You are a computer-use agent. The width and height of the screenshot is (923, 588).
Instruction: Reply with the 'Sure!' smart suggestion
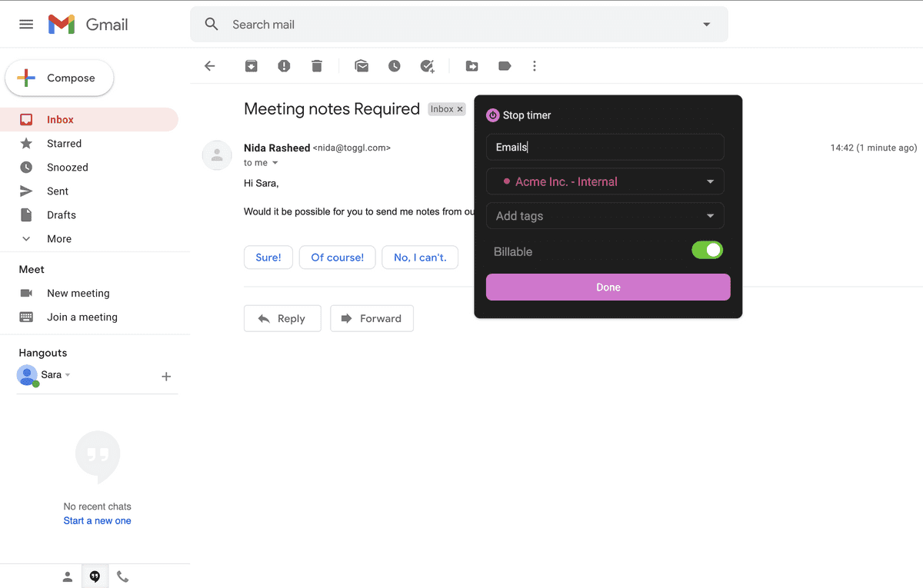tap(268, 257)
